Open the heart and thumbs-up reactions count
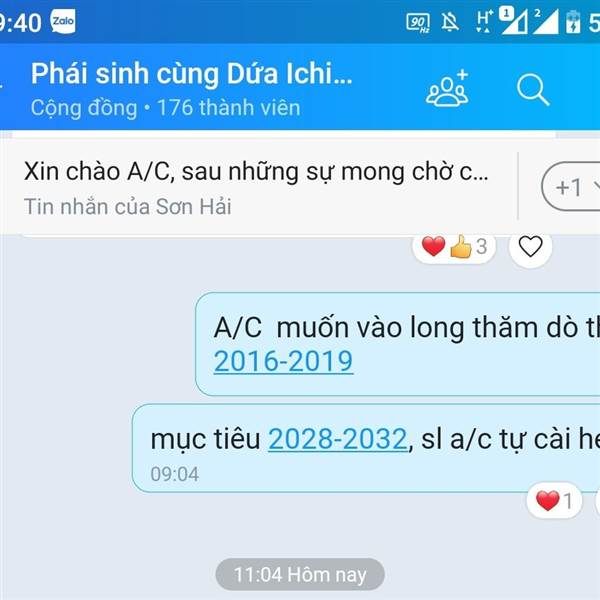Screen dimensions: 600x600 coord(454,246)
